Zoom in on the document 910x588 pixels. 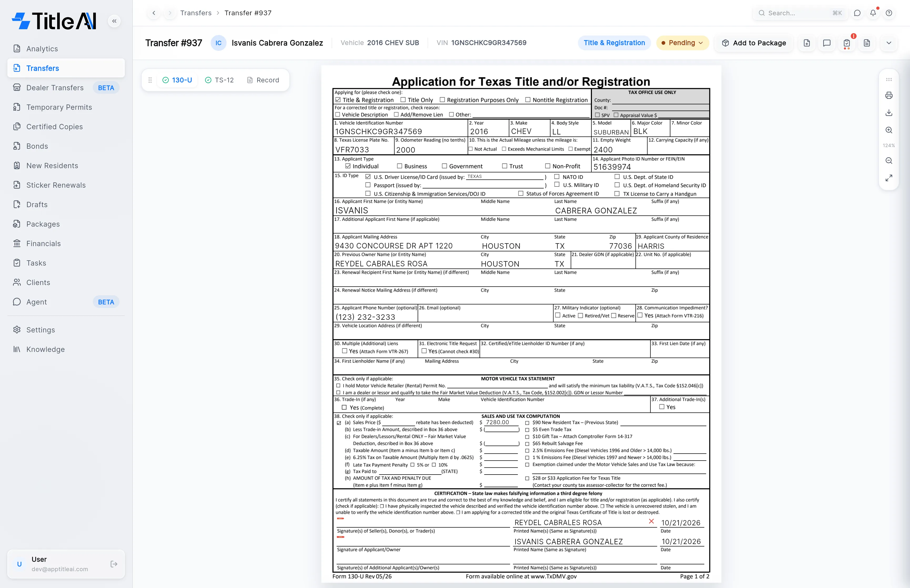(889, 130)
